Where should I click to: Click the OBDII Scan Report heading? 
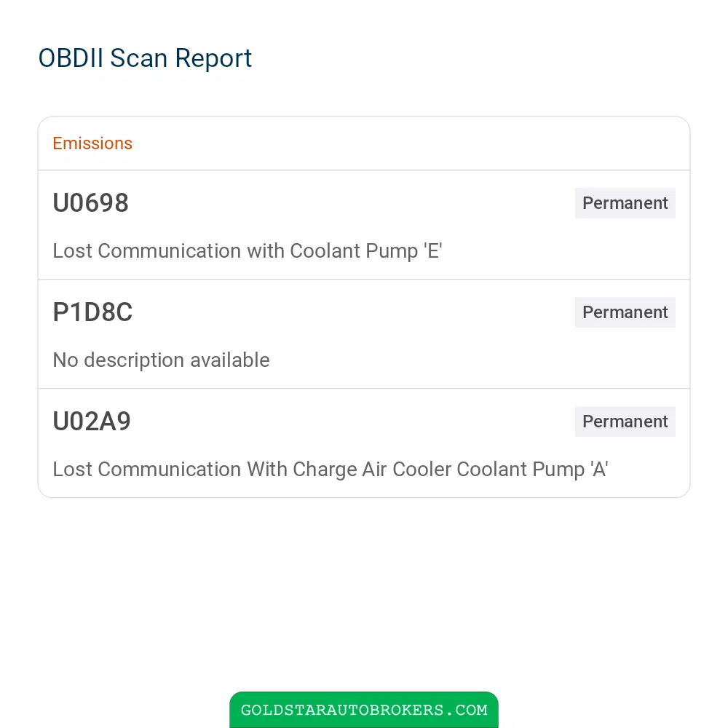[145, 58]
